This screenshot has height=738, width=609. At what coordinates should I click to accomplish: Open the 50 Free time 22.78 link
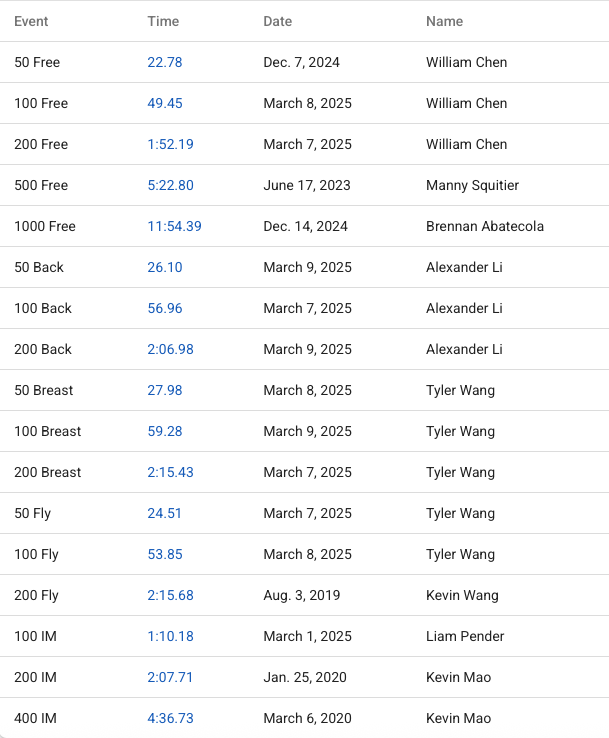click(165, 62)
